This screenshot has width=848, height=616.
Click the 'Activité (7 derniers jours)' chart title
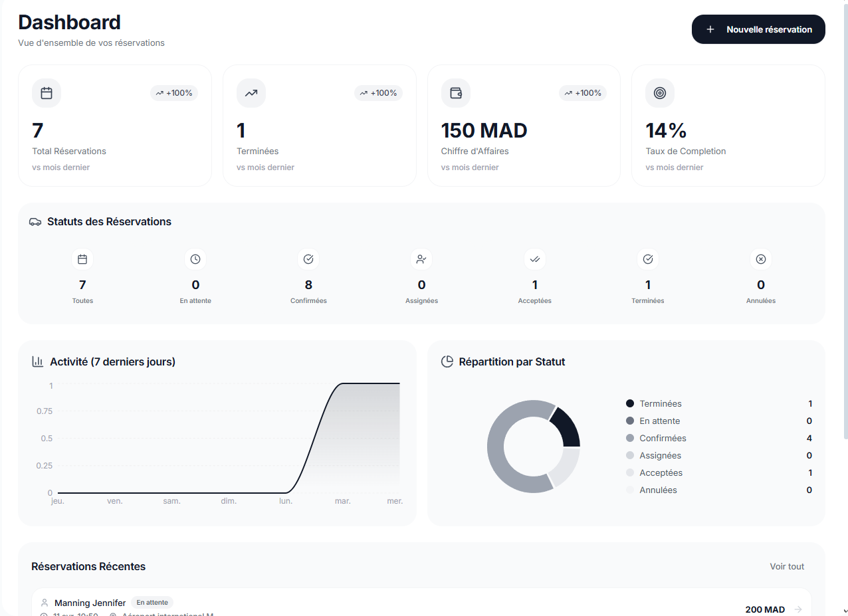click(112, 361)
